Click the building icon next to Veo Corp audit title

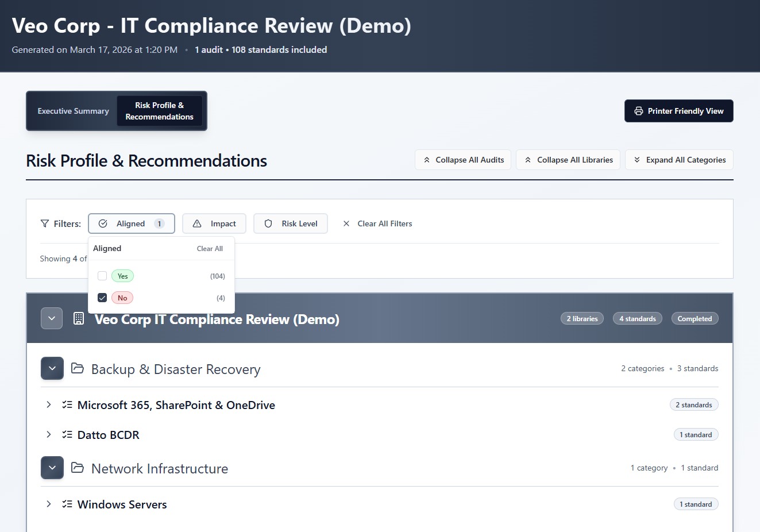pos(79,318)
